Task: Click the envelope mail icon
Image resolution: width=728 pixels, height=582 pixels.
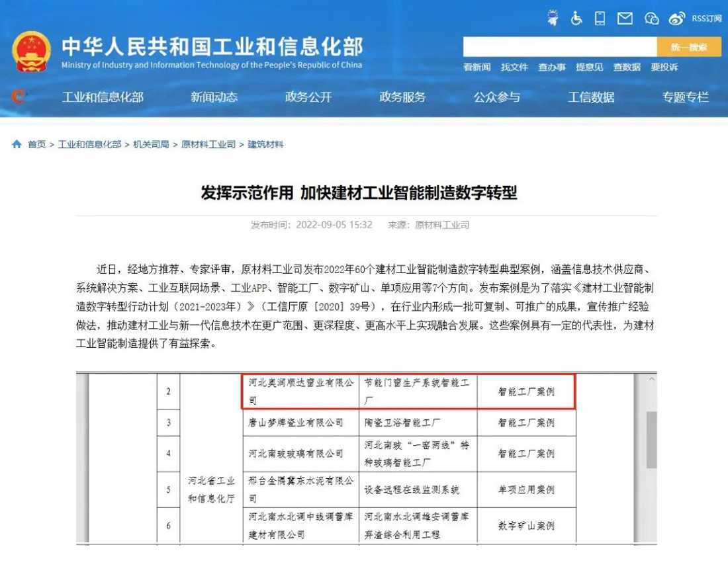Action: pyautogui.click(x=625, y=19)
